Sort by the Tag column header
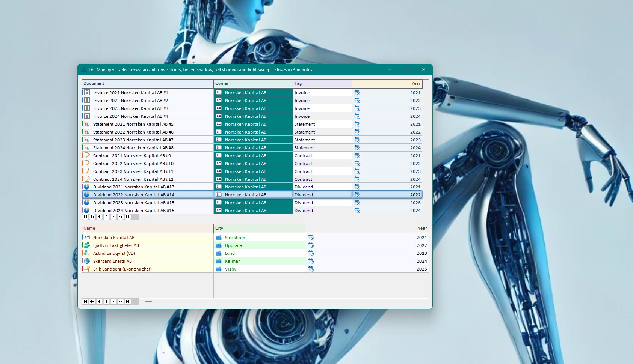 (322, 83)
